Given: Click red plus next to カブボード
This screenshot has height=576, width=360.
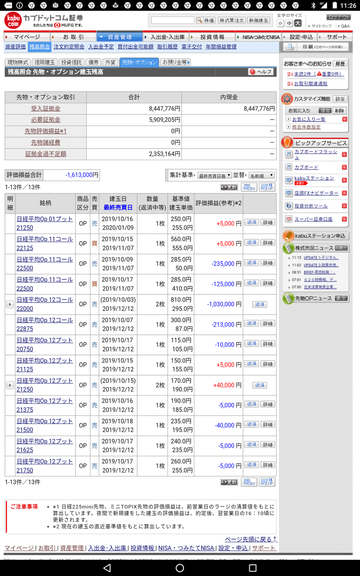Looking at the screenshot, I should [344, 167].
